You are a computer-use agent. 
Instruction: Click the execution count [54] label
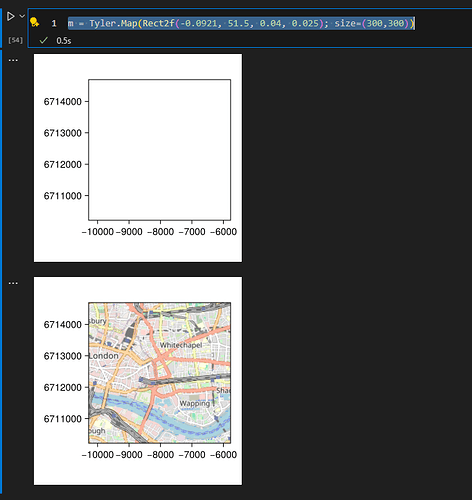click(15, 40)
